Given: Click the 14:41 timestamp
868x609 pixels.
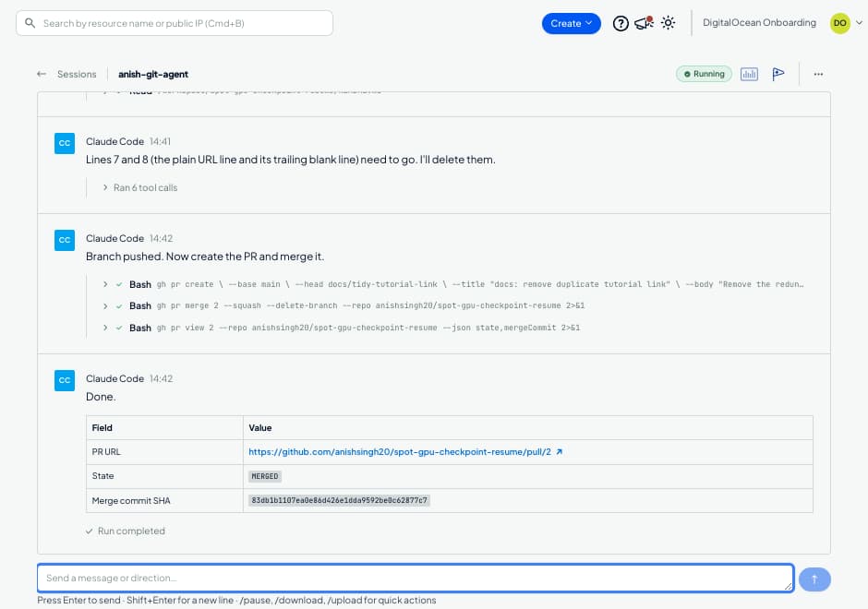Looking at the screenshot, I should point(160,141).
